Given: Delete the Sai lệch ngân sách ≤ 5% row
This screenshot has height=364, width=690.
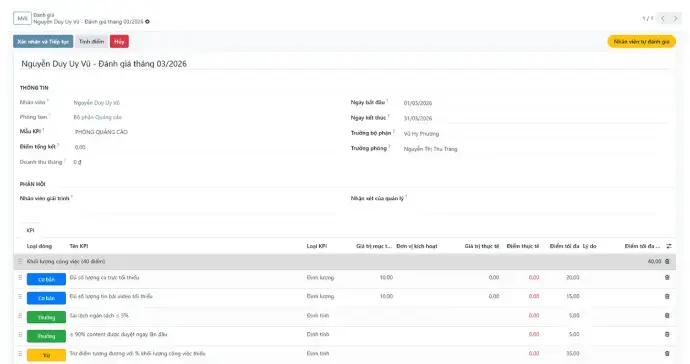Looking at the screenshot, I should pyautogui.click(x=667, y=316).
